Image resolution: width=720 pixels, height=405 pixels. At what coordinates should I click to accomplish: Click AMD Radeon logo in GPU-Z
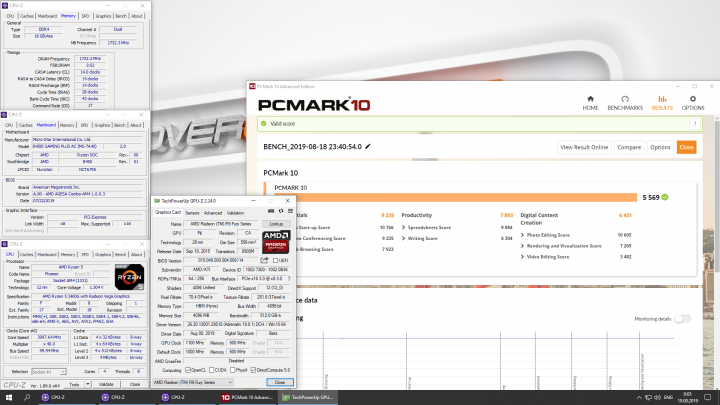click(x=276, y=242)
